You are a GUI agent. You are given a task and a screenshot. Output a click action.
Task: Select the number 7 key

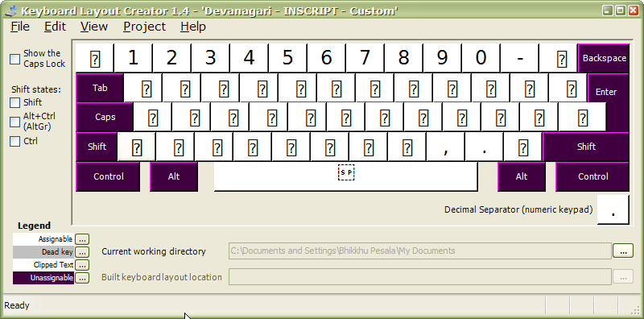365,58
